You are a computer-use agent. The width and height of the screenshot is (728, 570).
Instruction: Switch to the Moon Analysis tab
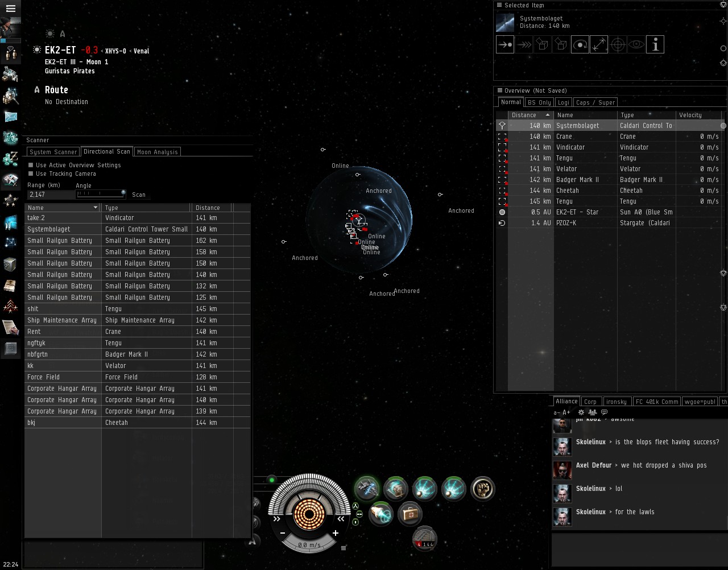[158, 152]
